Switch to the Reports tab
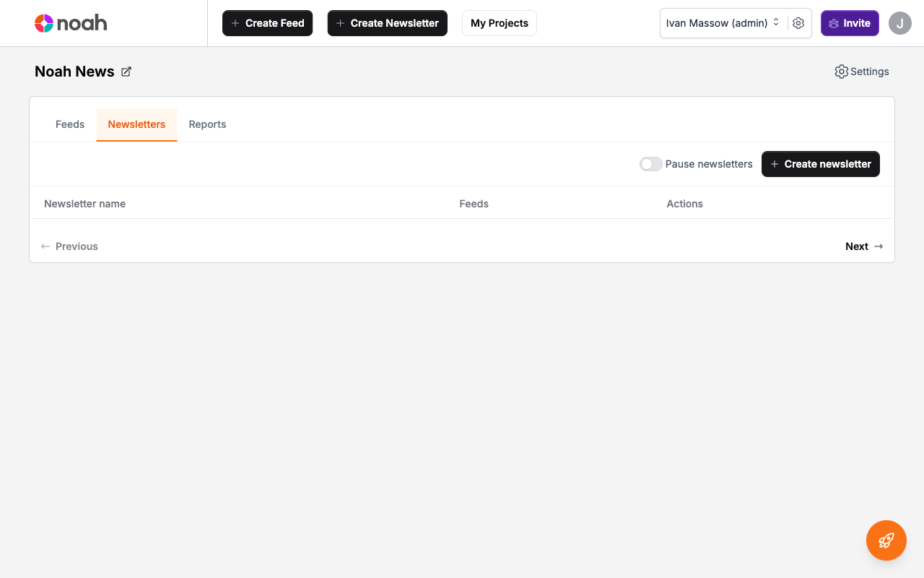 pos(207,124)
